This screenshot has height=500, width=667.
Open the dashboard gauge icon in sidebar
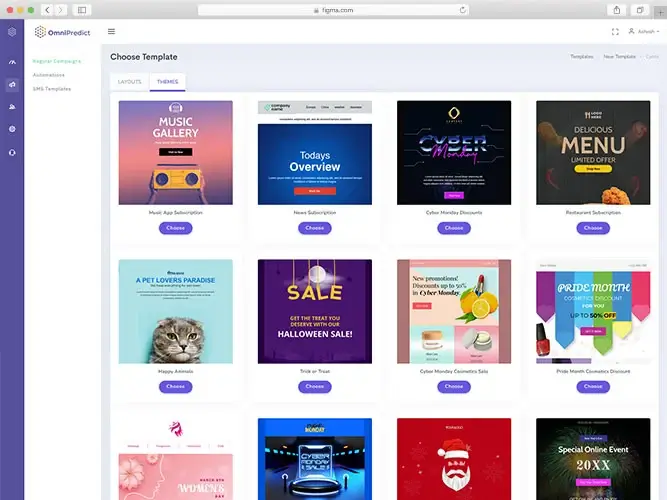click(12, 62)
